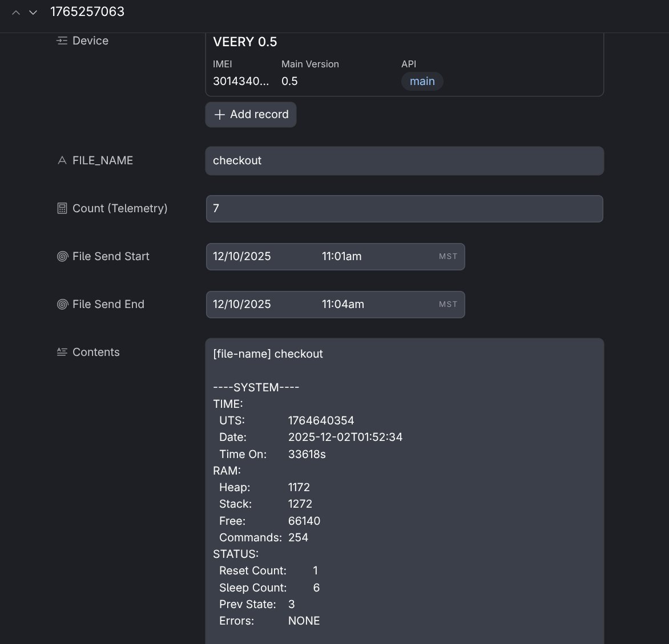
Task: Click Date value 2025-12-02T01:52:34
Action: [x=345, y=437]
